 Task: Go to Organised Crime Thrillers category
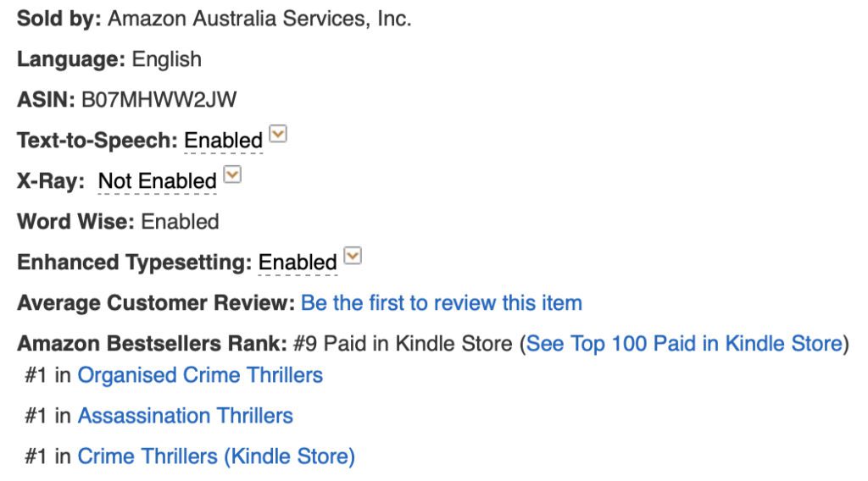[x=200, y=375]
